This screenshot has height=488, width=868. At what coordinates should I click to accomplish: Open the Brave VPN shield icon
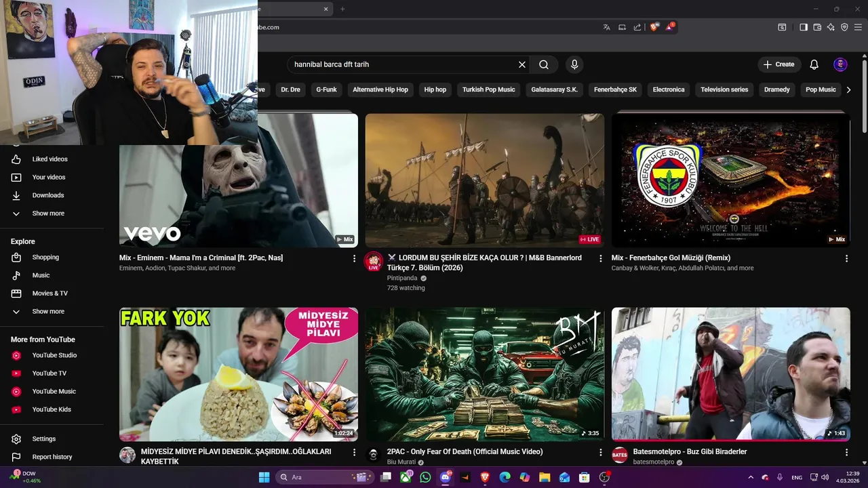click(844, 27)
